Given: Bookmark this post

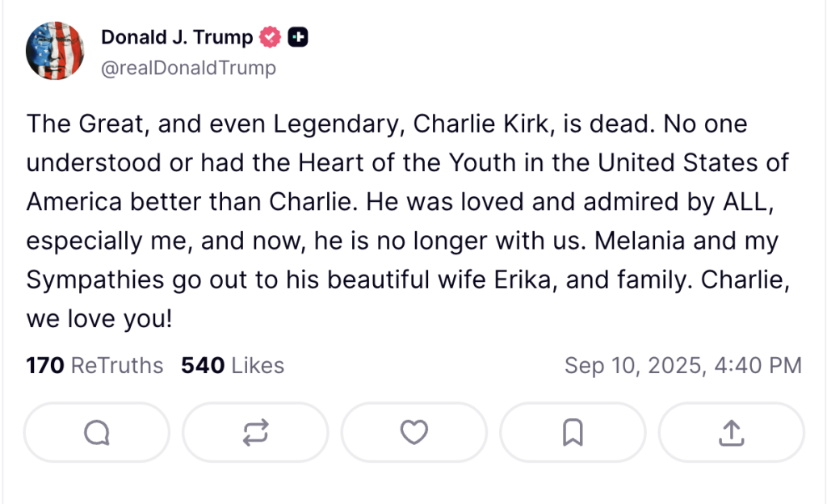Looking at the screenshot, I should (573, 432).
